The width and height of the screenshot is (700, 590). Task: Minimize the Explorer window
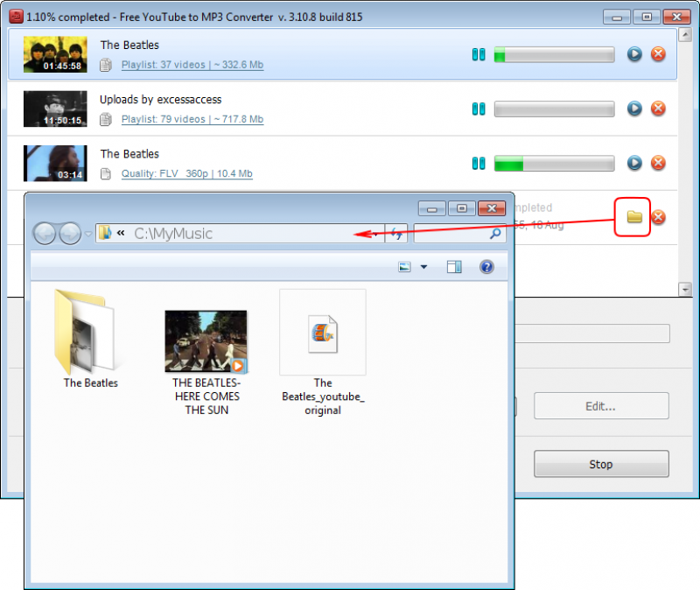click(431, 208)
